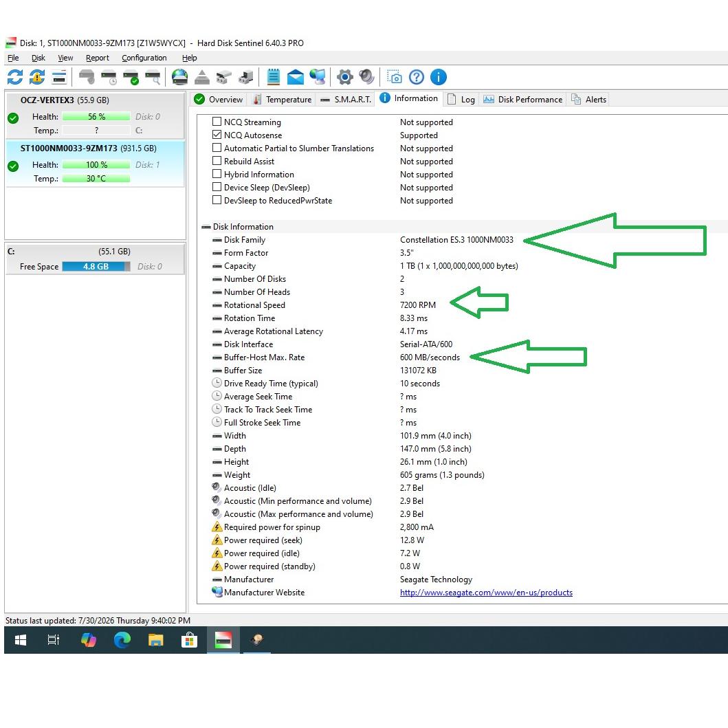Select the OCZ-VERTEX3 disk entry

95,115
